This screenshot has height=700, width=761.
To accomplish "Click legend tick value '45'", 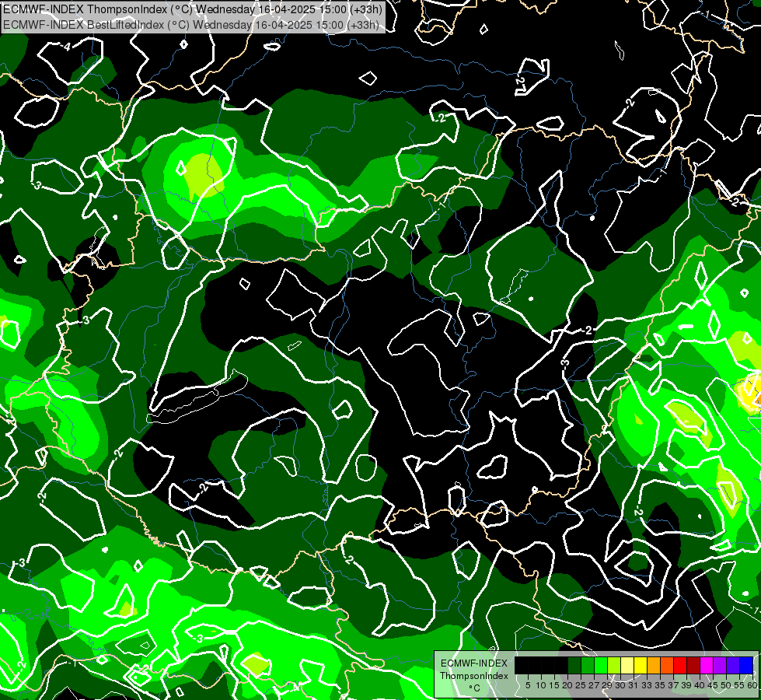I will pyautogui.click(x=713, y=685).
